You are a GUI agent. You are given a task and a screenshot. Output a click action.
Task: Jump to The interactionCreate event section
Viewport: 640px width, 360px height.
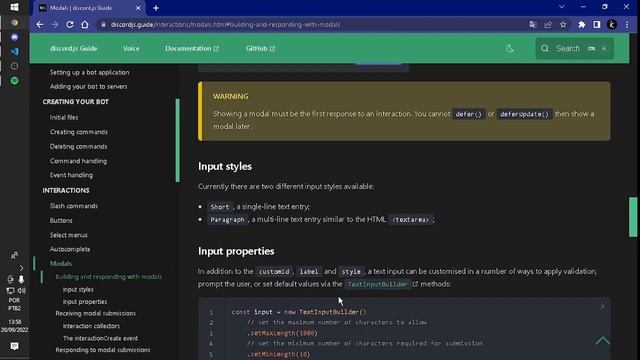point(100,338)
